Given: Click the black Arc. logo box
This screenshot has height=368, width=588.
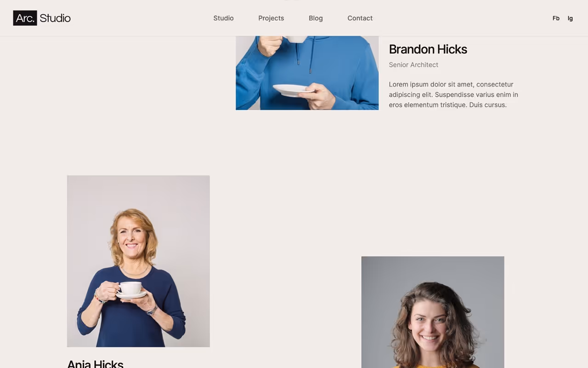Looking at the screenshot, I should 25,18.
